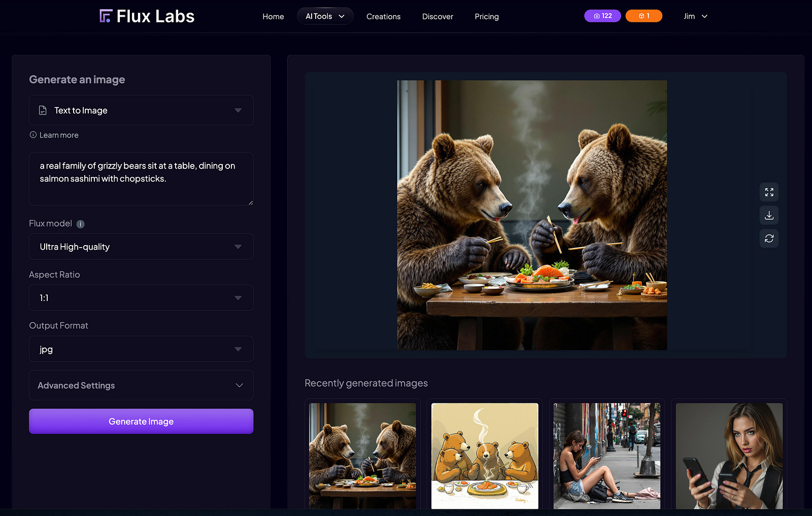Expand the Advanced Settings section
Viewport: 812px width, 516px height.
[141, 385]
